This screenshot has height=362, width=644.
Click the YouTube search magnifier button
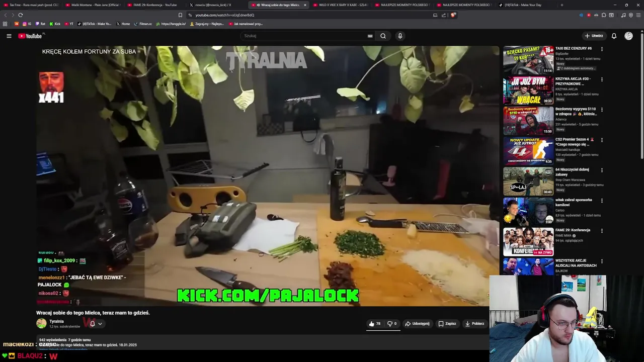point(383,36)
